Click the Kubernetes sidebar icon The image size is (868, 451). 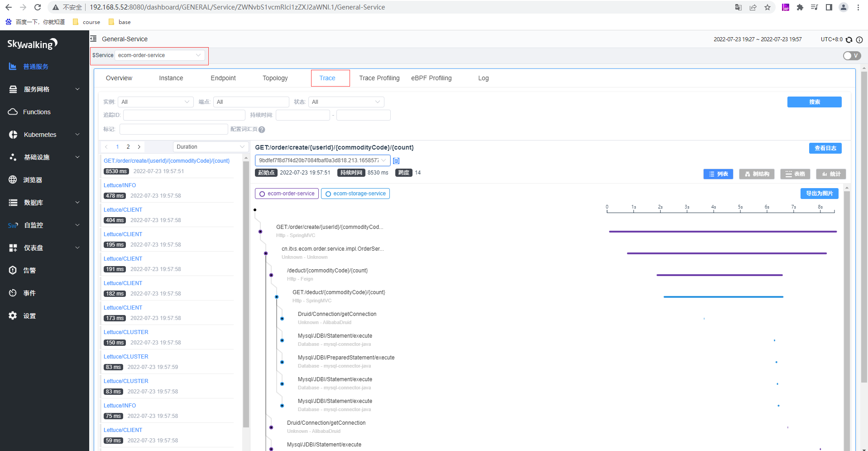coord(13,135)
